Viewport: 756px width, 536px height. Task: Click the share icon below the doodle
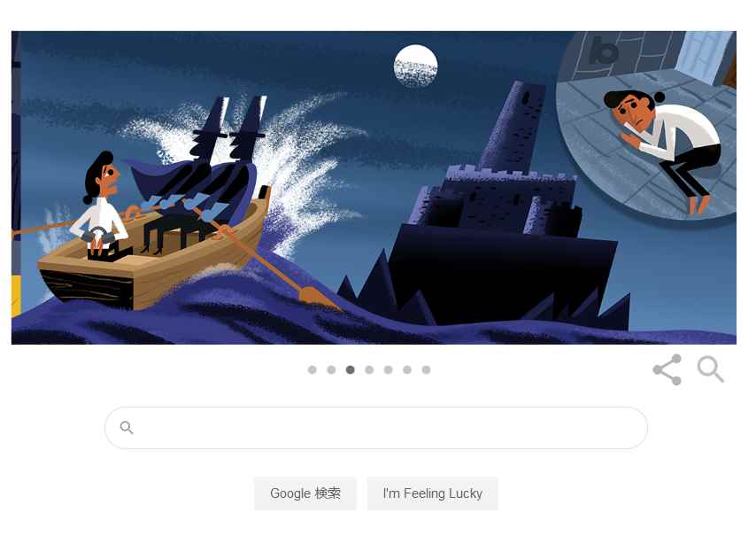(x=667, y=370)
